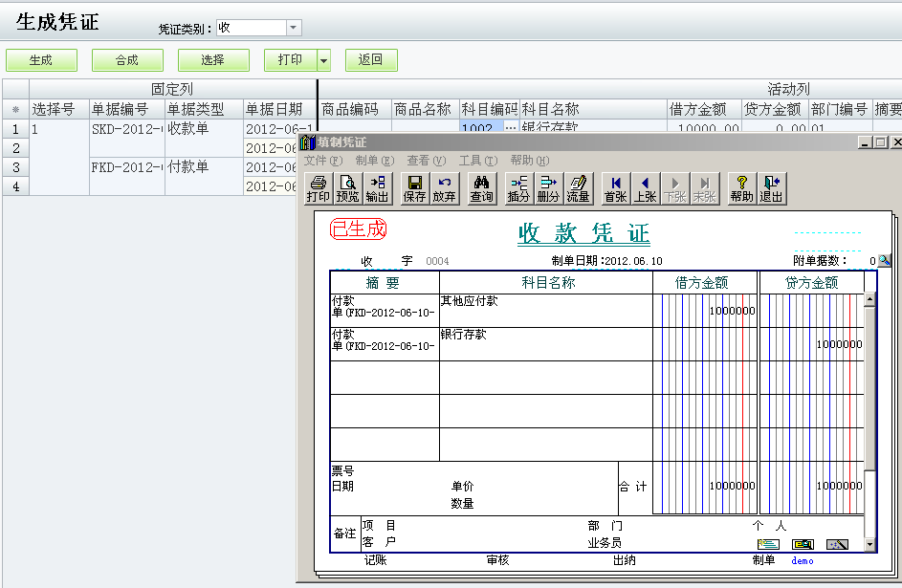Click the 银行存款 account cell in voucher
902x588 pixels.
546,344
